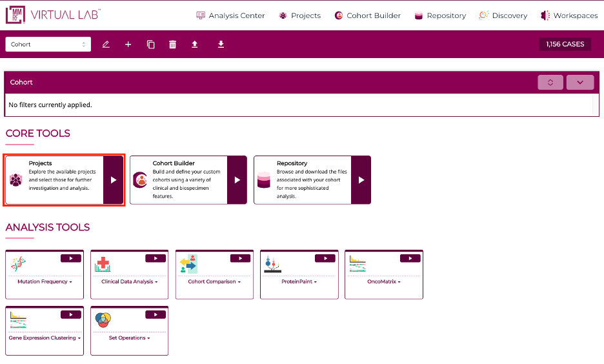
Task: Open Analysis Center in the top navigation
Action: 230,15
